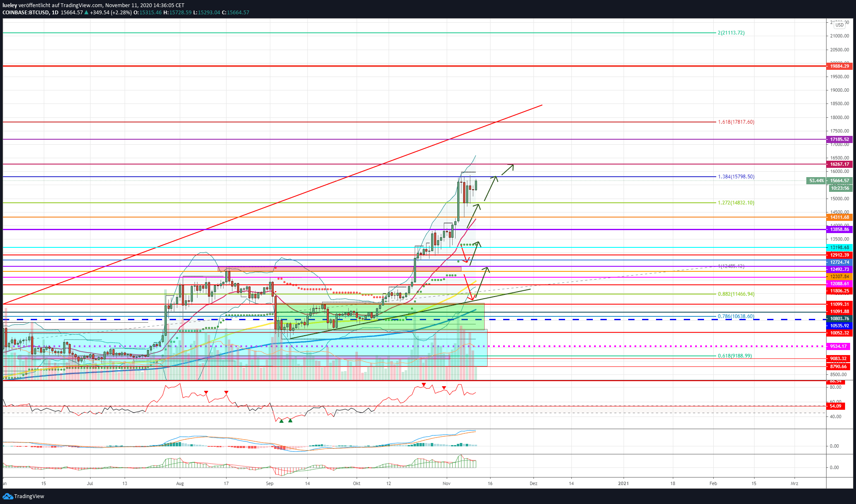Click Fibonacci label 1.384(15798.50)
The image size is (856, 504).
[736, 177]
